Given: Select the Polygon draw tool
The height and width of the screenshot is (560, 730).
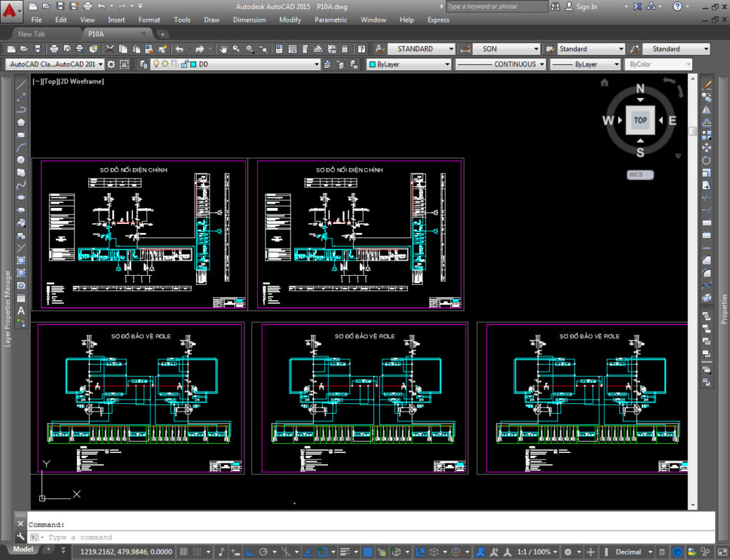Looking at the screenshot, I should [21, 122].
